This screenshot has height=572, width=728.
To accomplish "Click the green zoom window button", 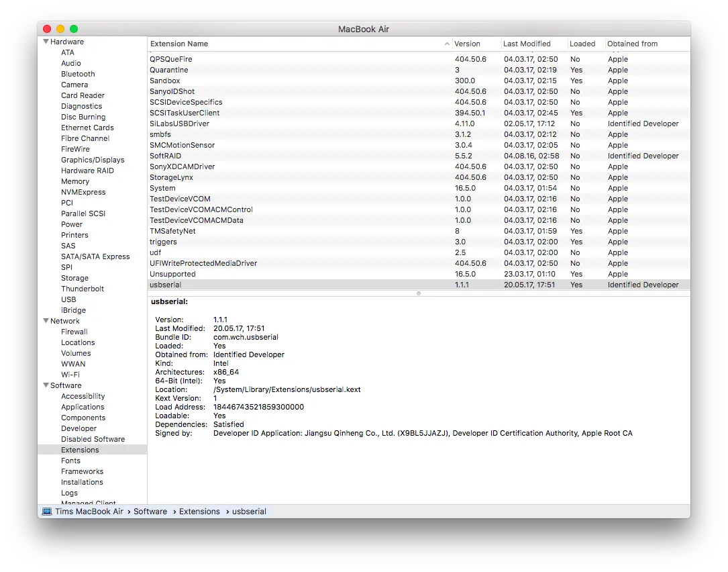I will pyautogui.click(x=74, y=29).
